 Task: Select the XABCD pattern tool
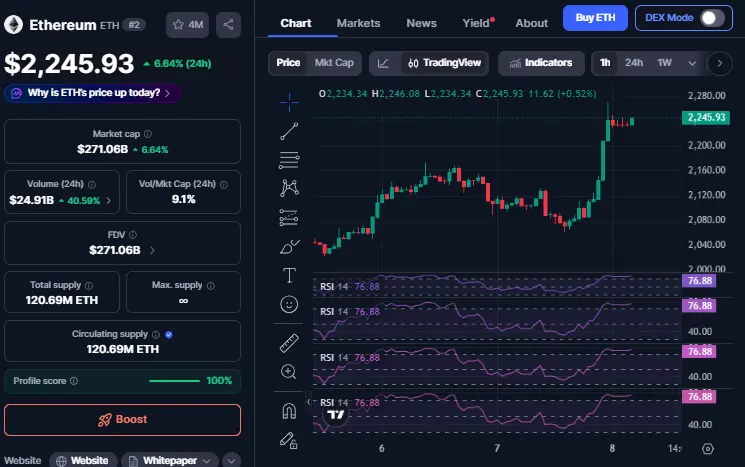[x=289, y=188]
